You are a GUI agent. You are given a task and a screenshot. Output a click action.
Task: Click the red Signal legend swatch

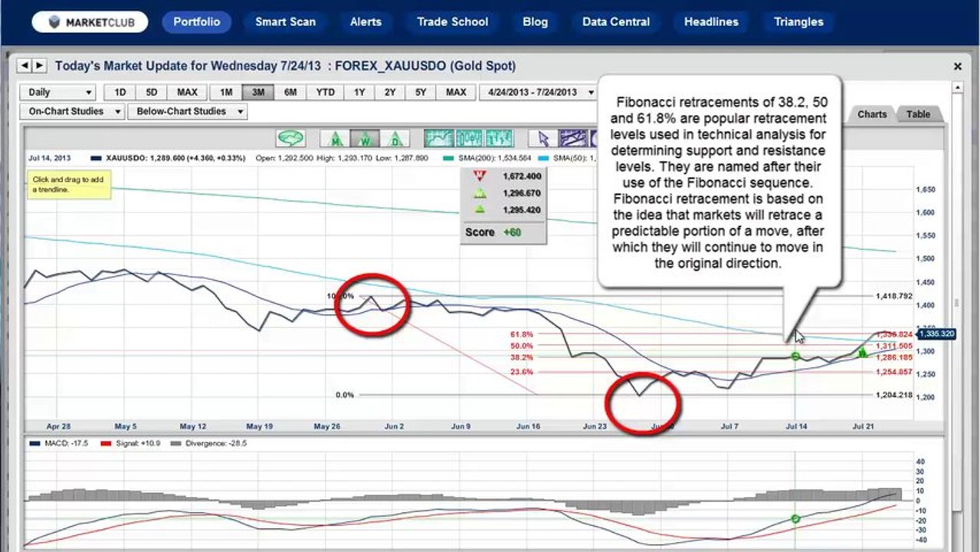[107, 443]
